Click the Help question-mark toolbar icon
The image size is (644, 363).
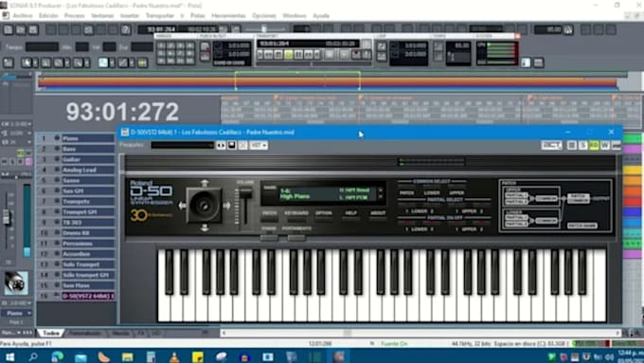tap(126, 29)
